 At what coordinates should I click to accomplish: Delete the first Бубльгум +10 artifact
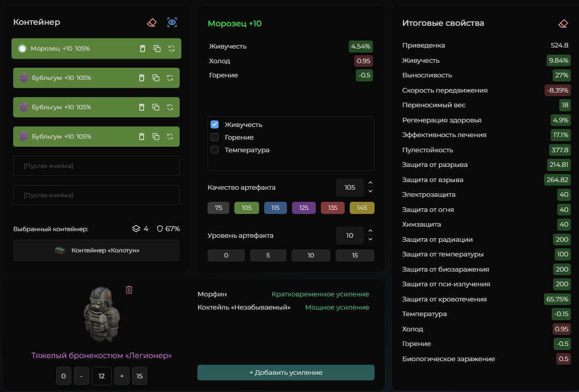tap(141, 78)
